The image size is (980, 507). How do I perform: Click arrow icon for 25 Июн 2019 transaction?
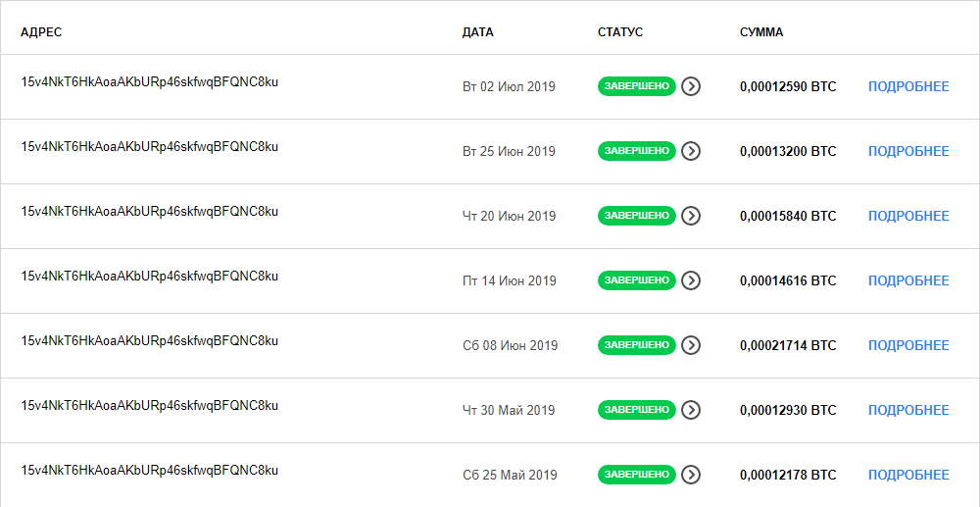[x=691, y=151]
